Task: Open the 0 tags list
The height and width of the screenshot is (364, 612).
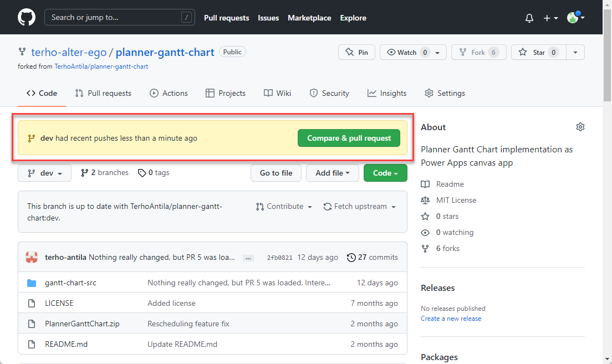Action: [154, 173]
